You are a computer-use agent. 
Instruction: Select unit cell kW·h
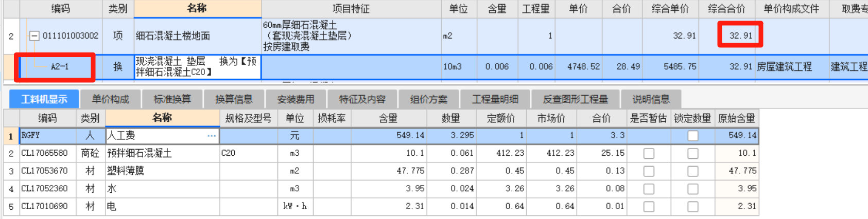click(x=295, y=207)
